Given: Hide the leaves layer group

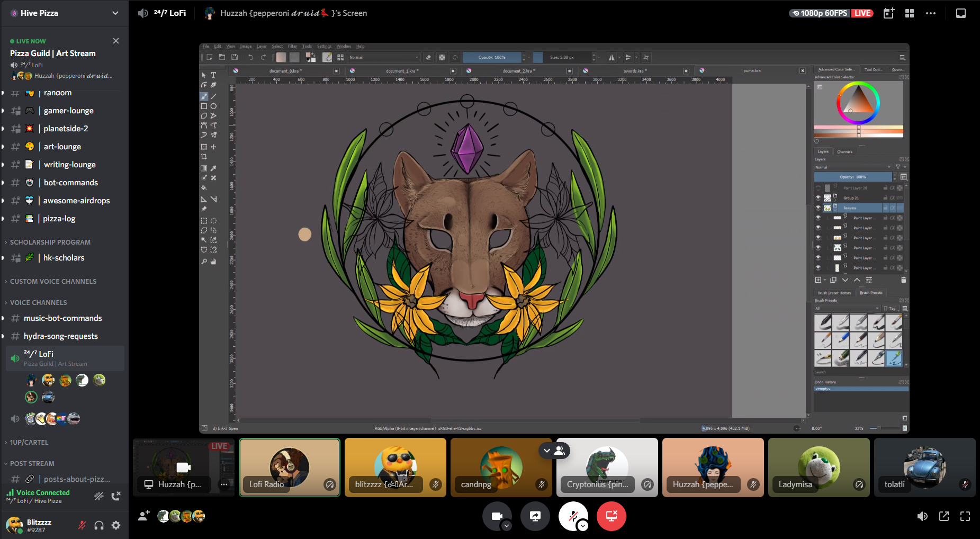Looking at the screenshot, I should 818,208.
